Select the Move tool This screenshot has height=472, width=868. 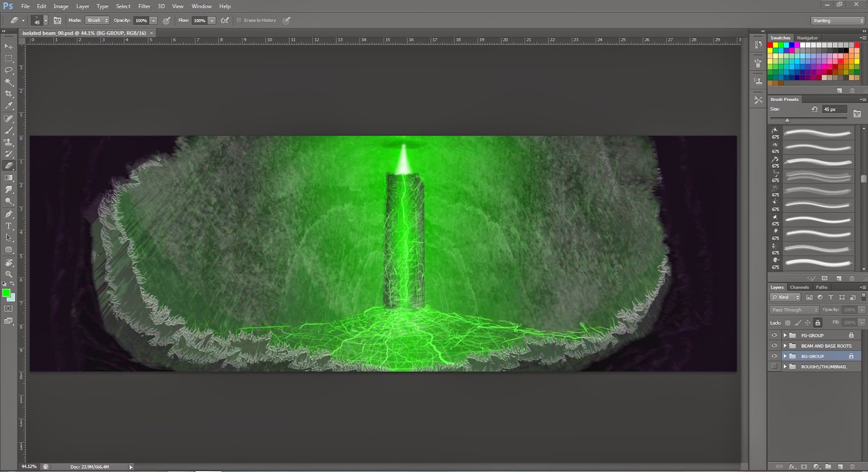coord(9,47)
